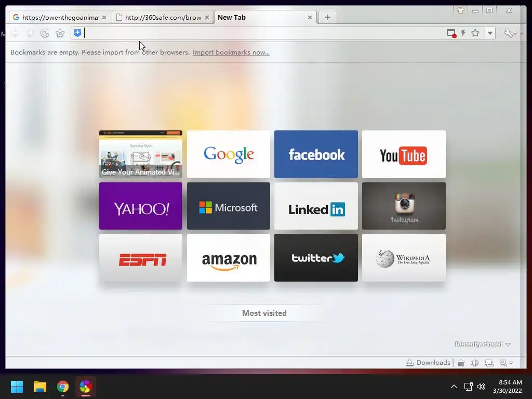Select the Most visited section label
This screenshot has height=399, width=532.
point(264,313)
